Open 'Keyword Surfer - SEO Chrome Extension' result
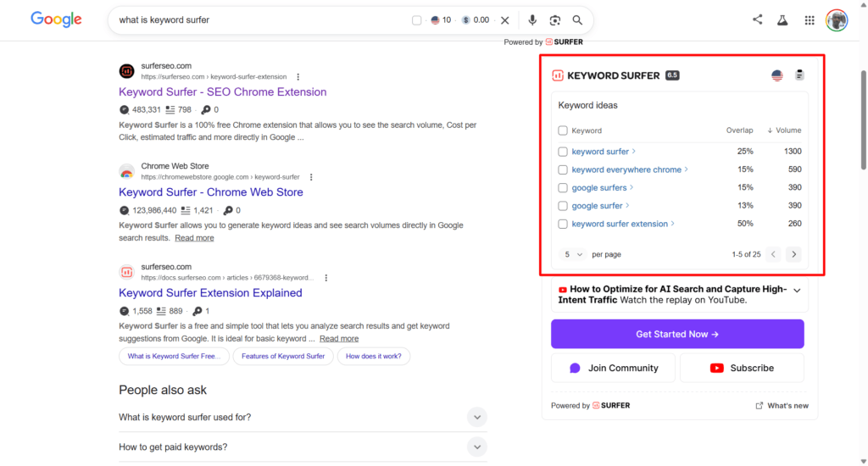The width and height of the screenshot is (868, 466). point(223,92)
